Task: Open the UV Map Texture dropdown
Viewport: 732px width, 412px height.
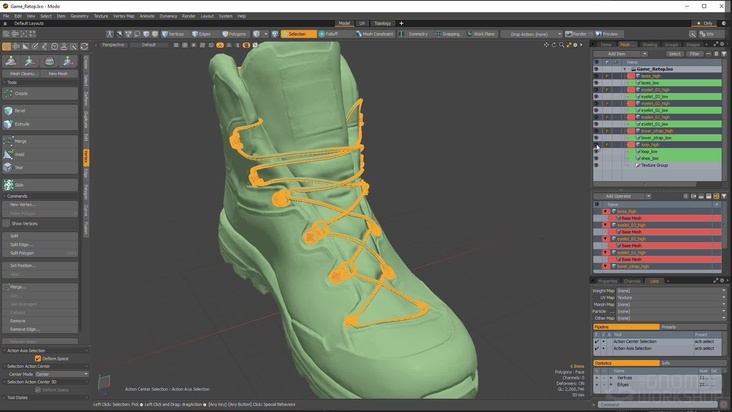Action: click(x=671, y=298)
